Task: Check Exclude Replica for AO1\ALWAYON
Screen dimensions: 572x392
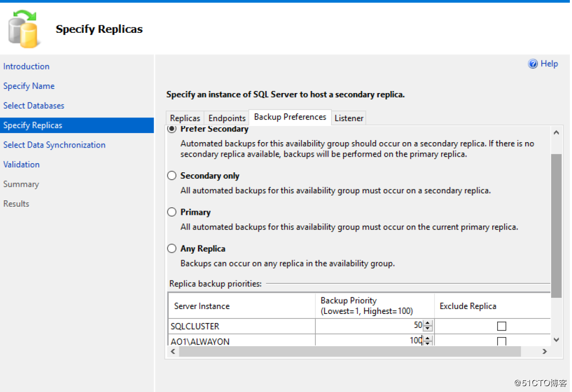Action: click(x=501, y=341)
